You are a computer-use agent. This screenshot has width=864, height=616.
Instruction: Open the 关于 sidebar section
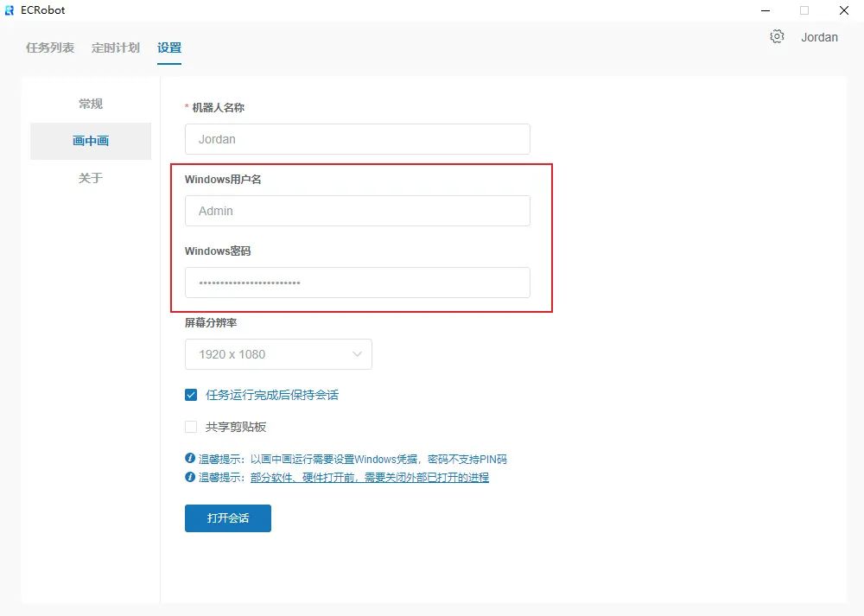click(91, 178)
